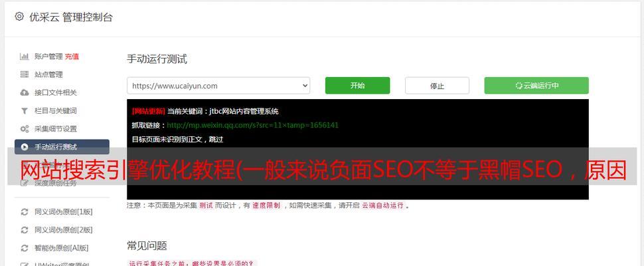Click the 常见问题 section heading
Viewport: 644px width, 266px height.
point(147,246)
